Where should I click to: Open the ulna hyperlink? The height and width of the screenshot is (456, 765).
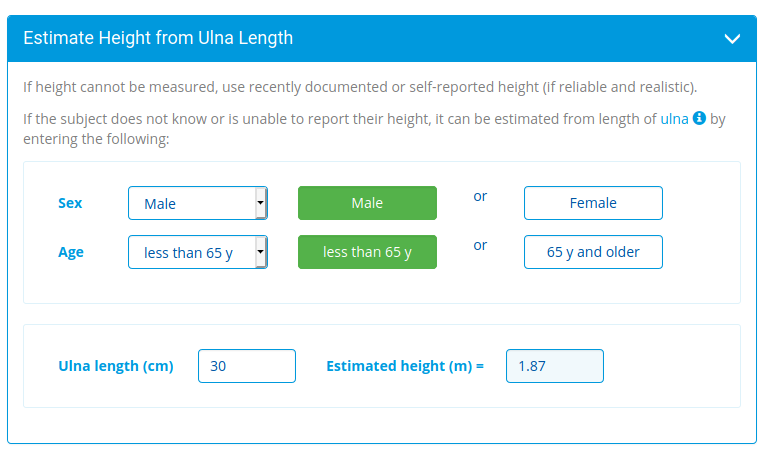pos(674,119)
